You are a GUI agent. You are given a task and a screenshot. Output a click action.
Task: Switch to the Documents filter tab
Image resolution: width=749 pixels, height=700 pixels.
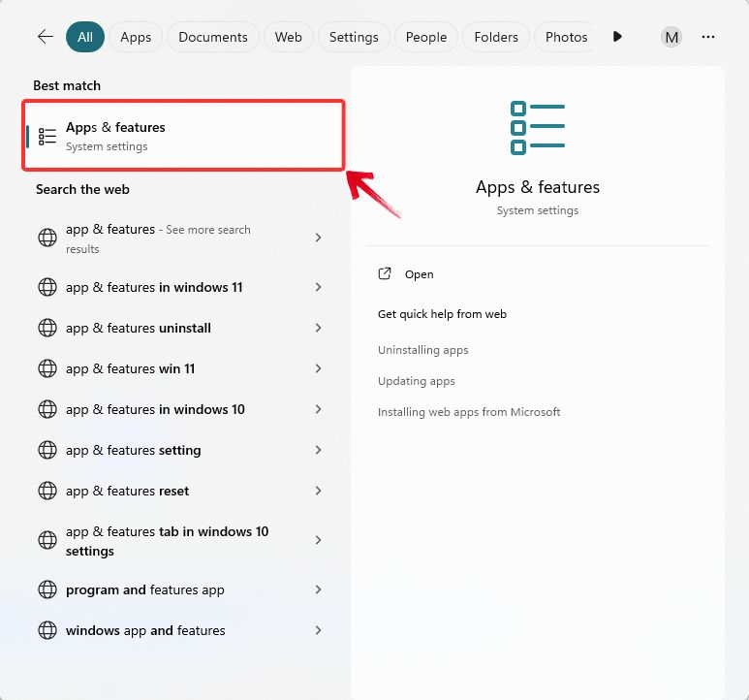click(213, 37)
